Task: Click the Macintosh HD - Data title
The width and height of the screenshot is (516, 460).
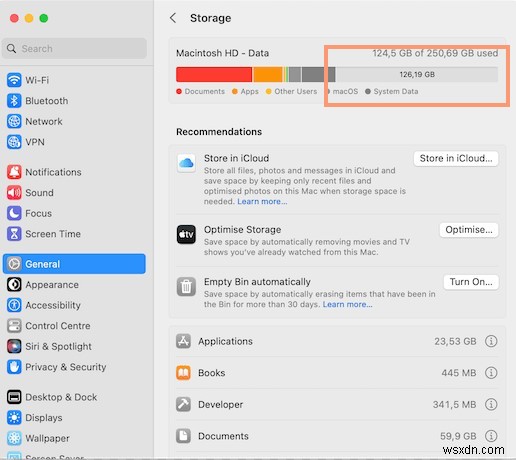Action: (x=222, y=53)
